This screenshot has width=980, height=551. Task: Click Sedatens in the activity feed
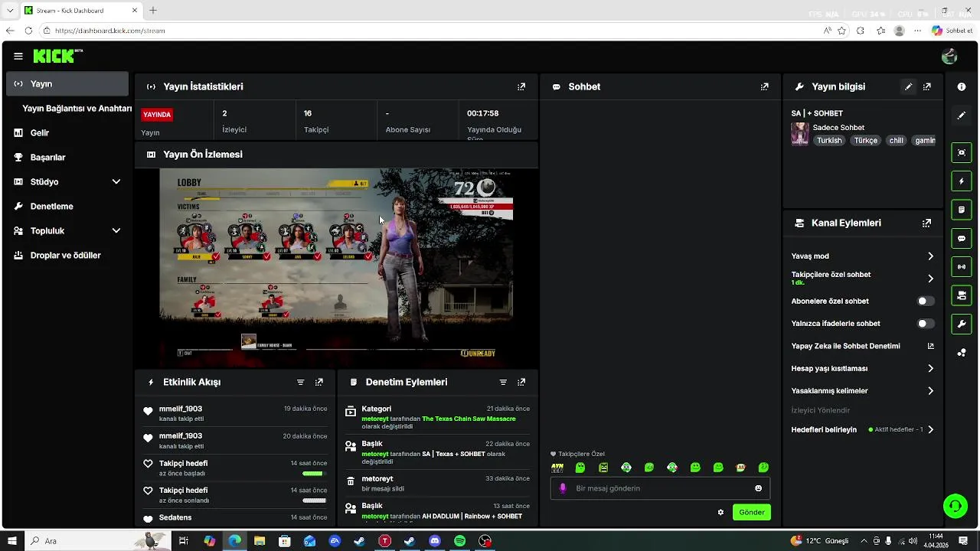point(175,517)
